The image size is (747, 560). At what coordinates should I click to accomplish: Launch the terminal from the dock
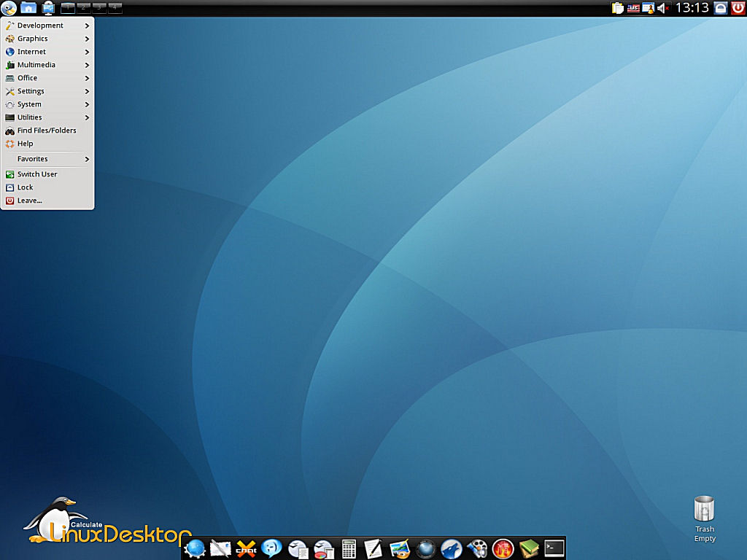click(x=554, y=548)
